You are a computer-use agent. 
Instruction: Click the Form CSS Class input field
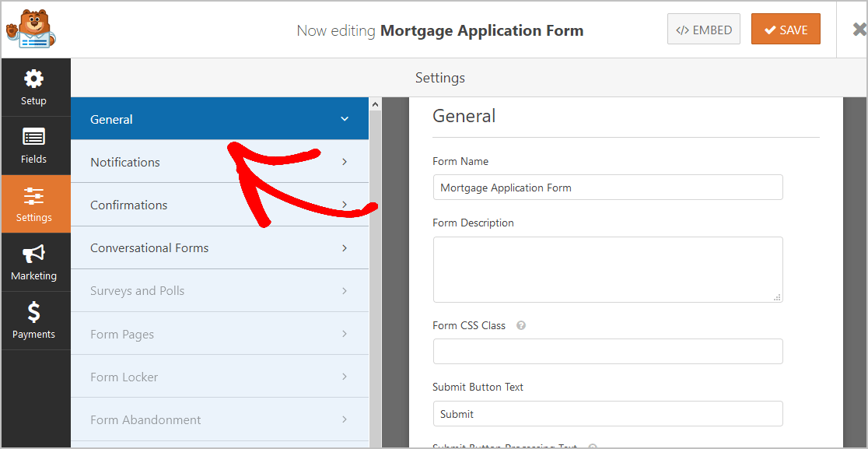(x=607, y=351)
